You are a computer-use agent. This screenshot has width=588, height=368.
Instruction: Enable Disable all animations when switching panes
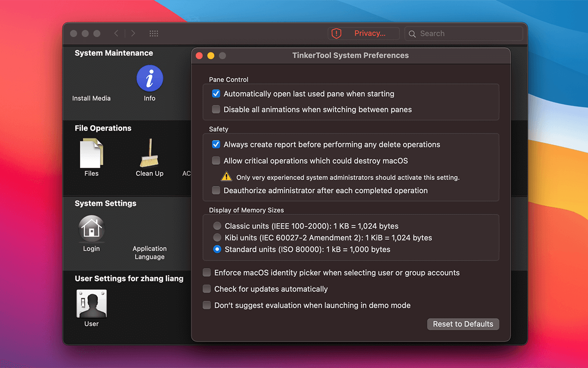coord(216,109)
